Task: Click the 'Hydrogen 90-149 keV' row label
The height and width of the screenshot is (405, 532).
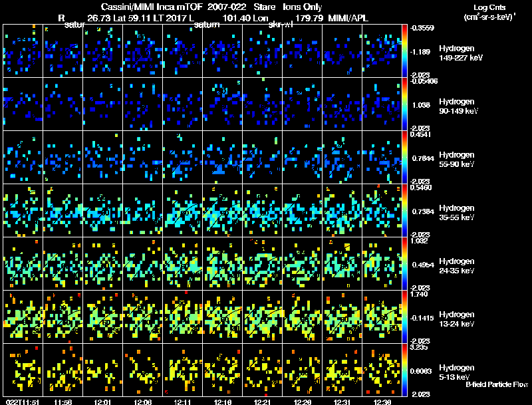Action: [458, 106]
